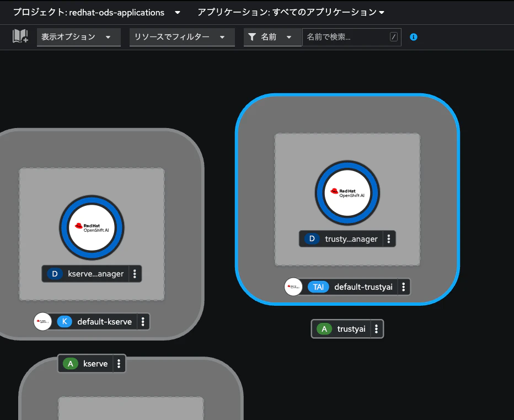The image size is (514, 420).
Task: Click the kserve...anager deployment label
Action: click(x=96, y=274)
